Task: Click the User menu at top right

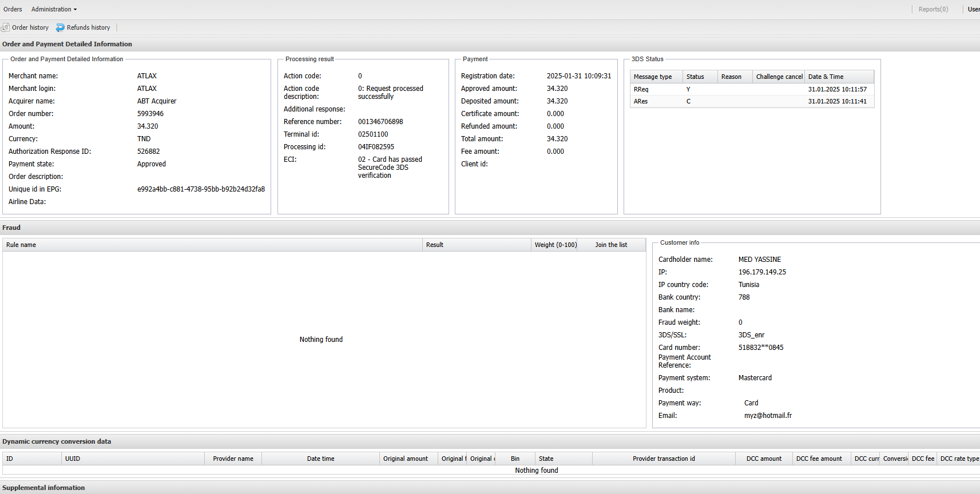Action: pos(973,9)
